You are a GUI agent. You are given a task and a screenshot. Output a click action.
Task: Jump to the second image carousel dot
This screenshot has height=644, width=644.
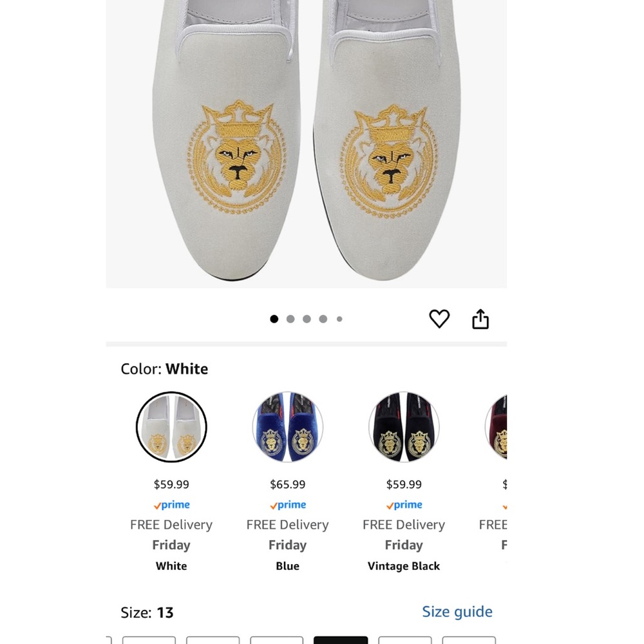tap(290, 318)
